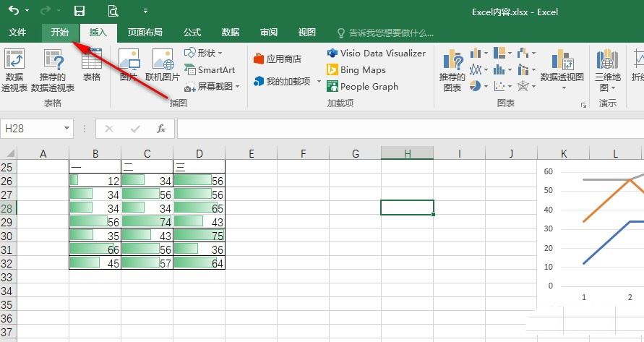Click the Online Pictures (联机图片) icon
Viewport: 644px width, 342px height.
click(162, 65)
